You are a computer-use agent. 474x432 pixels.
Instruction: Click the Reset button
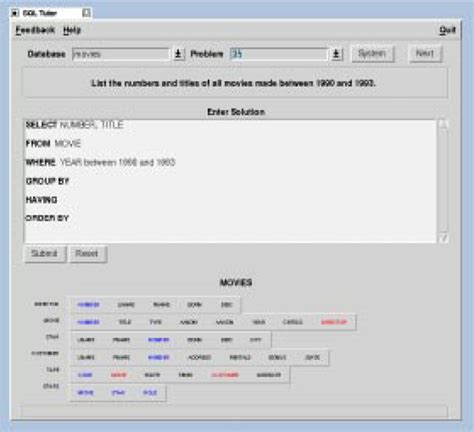(x=87, y=254)
